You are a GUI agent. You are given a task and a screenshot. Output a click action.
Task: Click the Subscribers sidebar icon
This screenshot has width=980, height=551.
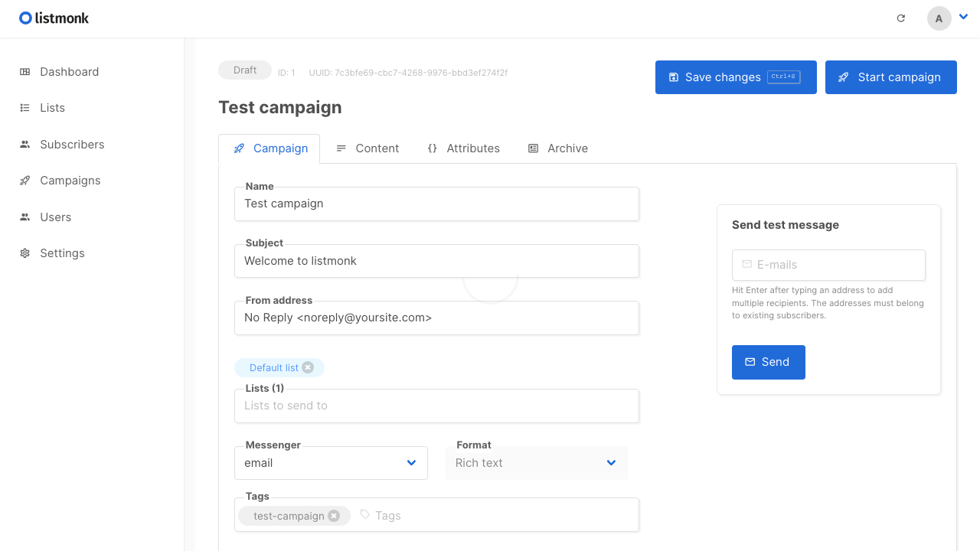[x=25, y=145]
